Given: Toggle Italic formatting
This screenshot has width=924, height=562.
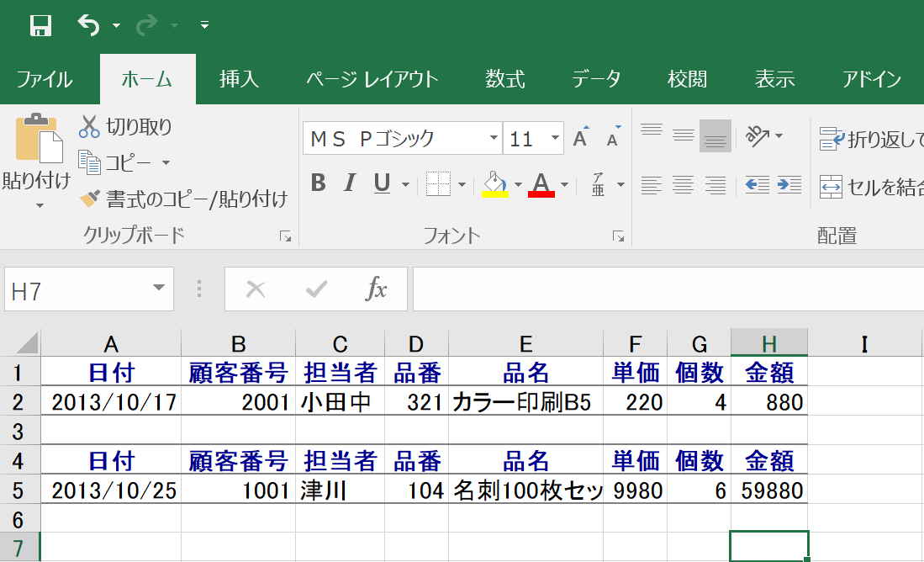Looking at the screenshot, I should coord(350,183).
